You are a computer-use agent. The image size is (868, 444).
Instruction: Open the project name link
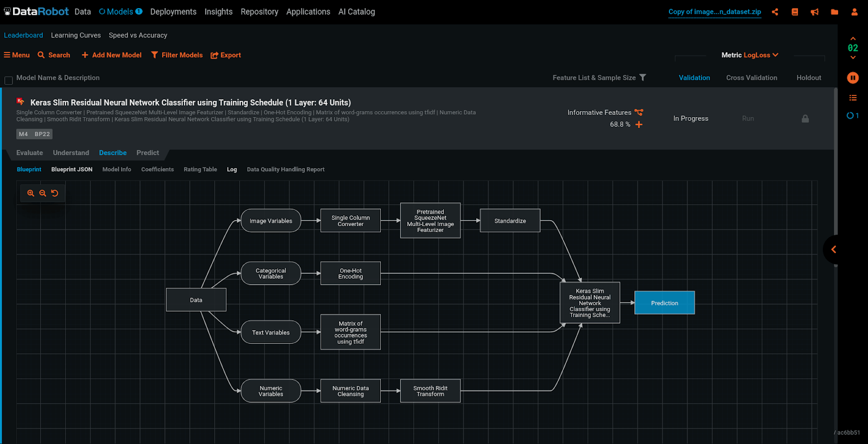click(714, 12)
